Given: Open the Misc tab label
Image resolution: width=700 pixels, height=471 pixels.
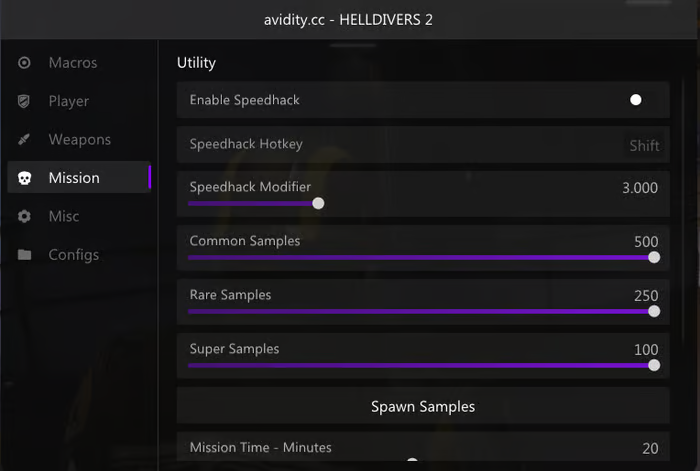Looking at the screenshot, I should (64, 216).
